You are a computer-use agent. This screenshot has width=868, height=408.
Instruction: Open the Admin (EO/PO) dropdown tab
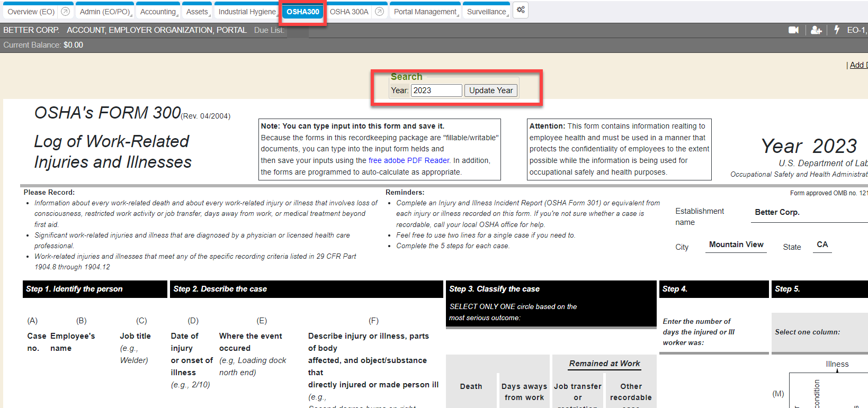[105, 12]
